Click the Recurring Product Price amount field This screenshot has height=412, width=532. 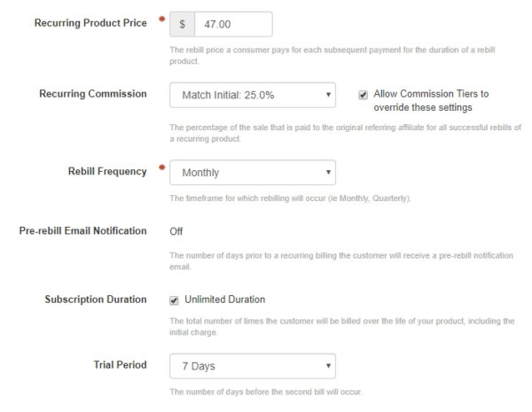click(233, 25)
